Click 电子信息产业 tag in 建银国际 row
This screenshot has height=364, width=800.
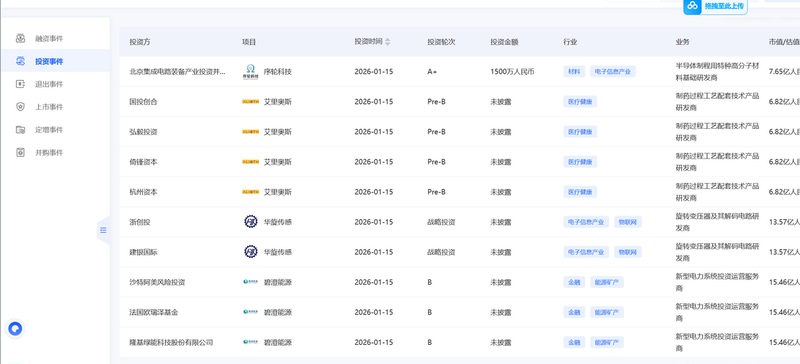(x=586, y=252)
